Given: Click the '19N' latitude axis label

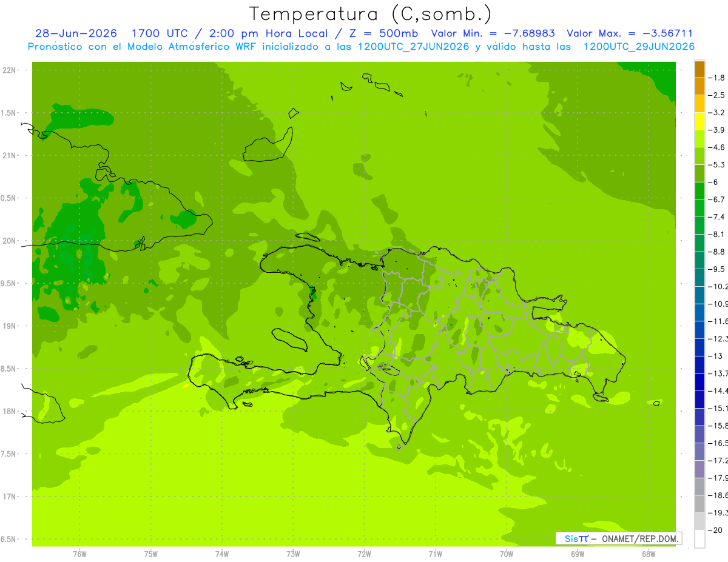Looking at the screenshot, I should click(x=8, y=326).
